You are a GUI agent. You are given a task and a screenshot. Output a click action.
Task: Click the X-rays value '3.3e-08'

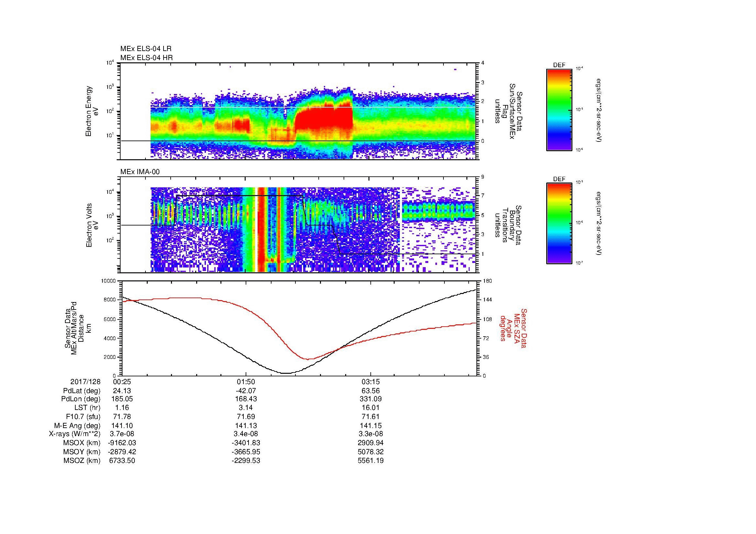coord(371,434)
